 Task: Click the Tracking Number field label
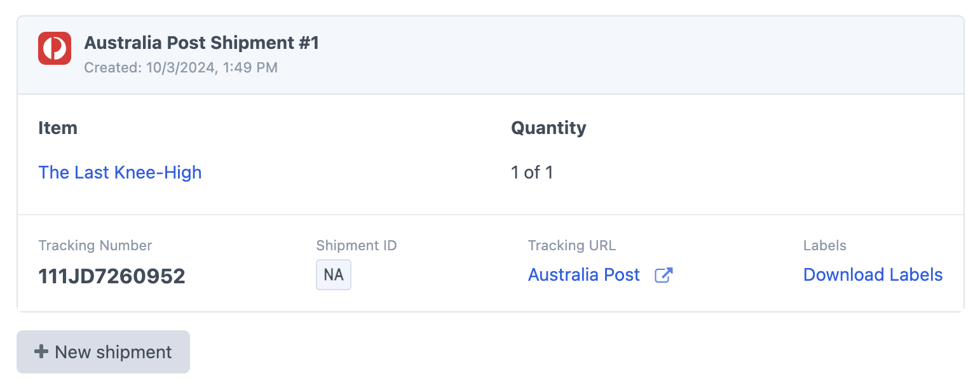click(95, 246)
